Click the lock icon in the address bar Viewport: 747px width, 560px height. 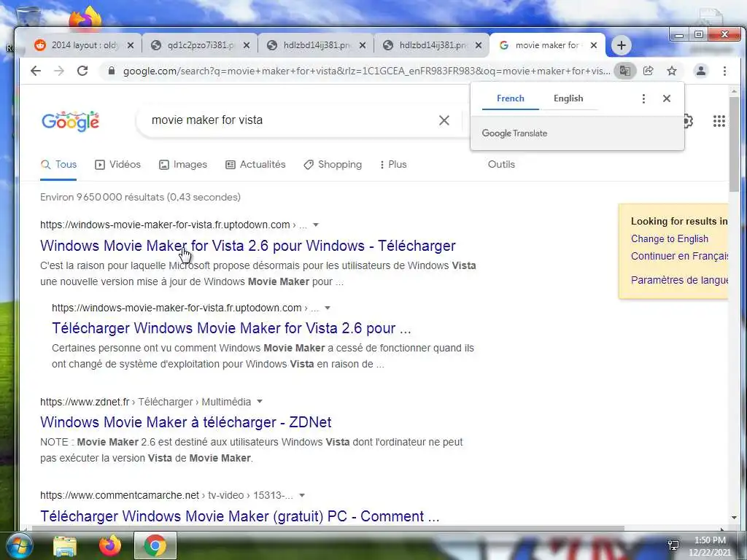tap(112, 71)
